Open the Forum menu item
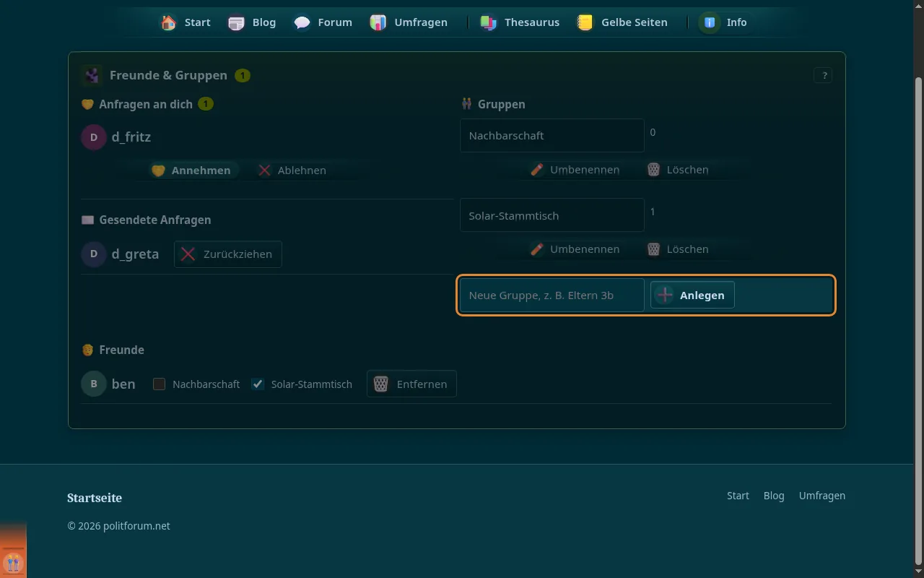This screenshot has height=578, width=924. [x=323, y=22]
